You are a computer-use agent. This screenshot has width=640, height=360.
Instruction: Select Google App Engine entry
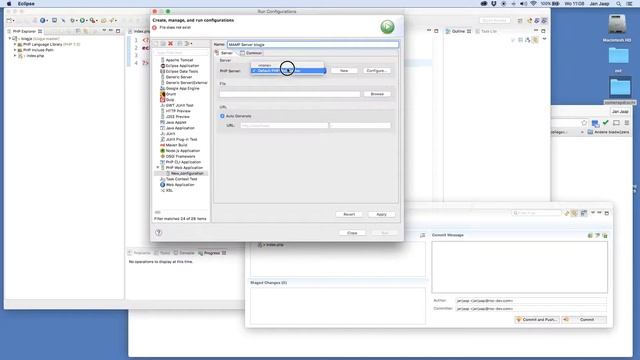tap(182, 89)
